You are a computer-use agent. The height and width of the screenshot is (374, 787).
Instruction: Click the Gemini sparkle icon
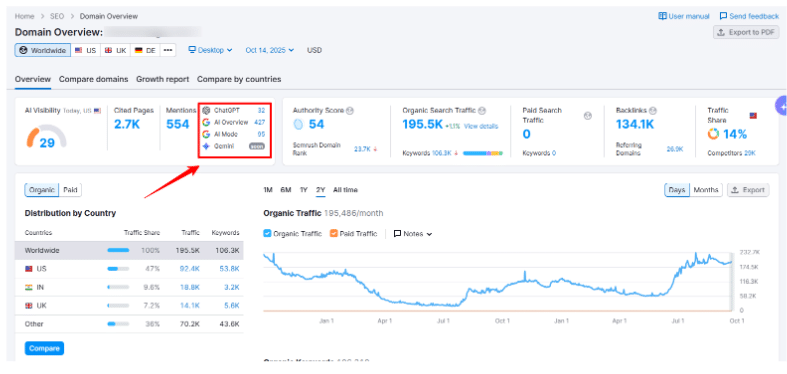[x=206, y=147]
